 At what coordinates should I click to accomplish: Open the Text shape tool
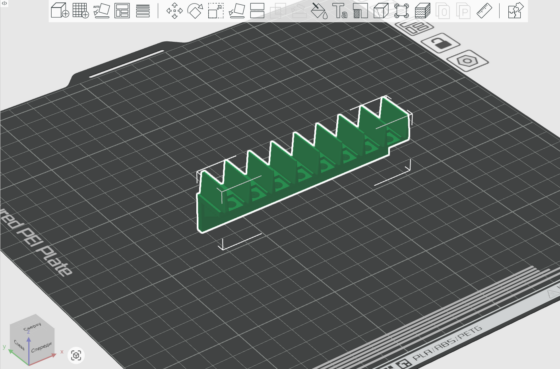click(340, 10)
